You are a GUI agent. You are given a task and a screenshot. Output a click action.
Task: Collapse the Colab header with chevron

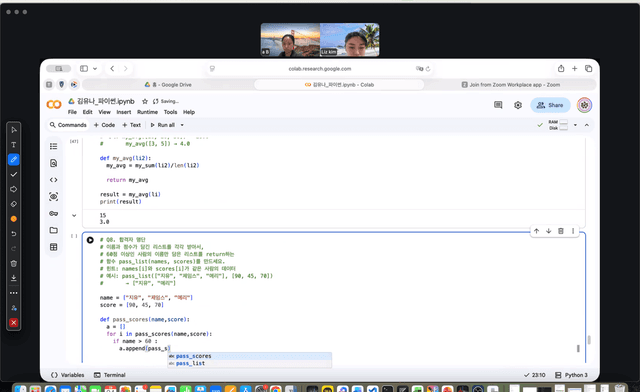tap(587, 125)
